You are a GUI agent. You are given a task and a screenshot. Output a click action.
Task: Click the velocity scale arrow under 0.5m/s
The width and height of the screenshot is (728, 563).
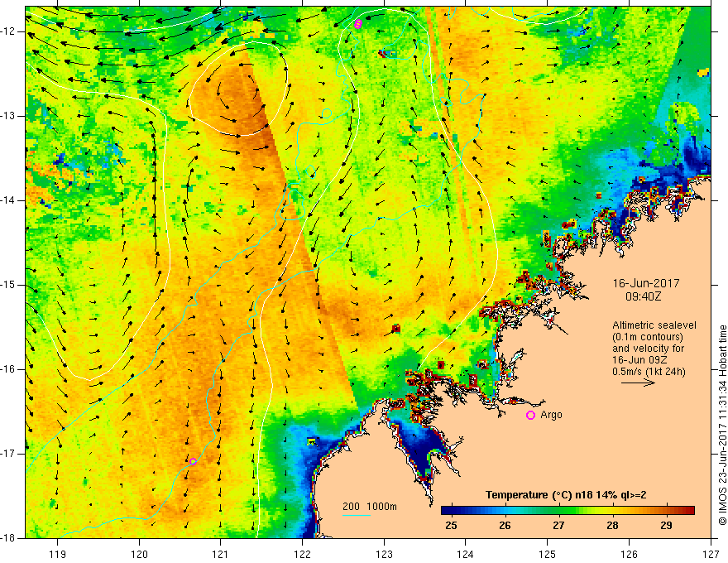tap(638, 383)
